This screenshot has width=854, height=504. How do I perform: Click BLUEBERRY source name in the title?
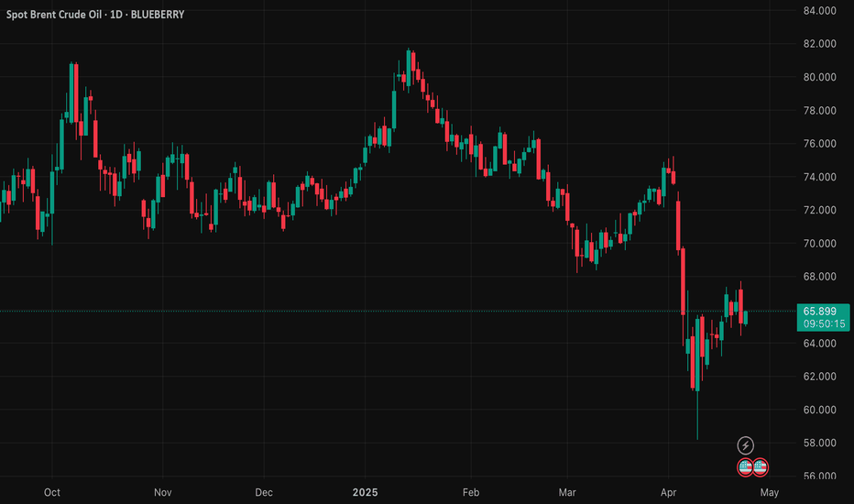pyautogui.click(x=158, y=15)
